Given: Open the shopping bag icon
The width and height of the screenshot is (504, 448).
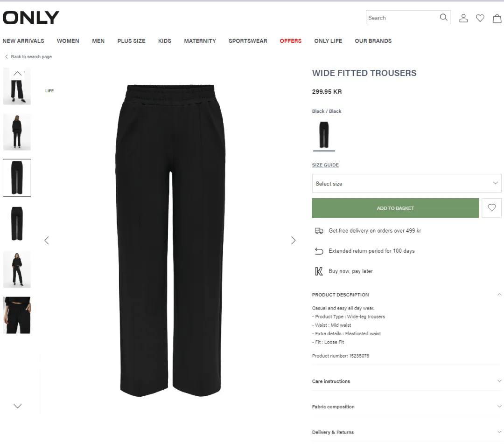Looking at the screenshot, I should click(497, 19).
